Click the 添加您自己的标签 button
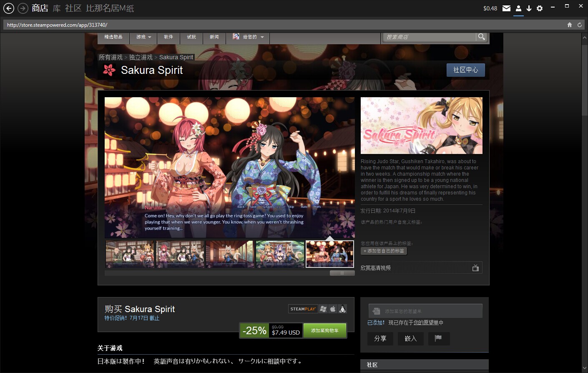Viewport: 588px width, 373px height. [384, 251]
